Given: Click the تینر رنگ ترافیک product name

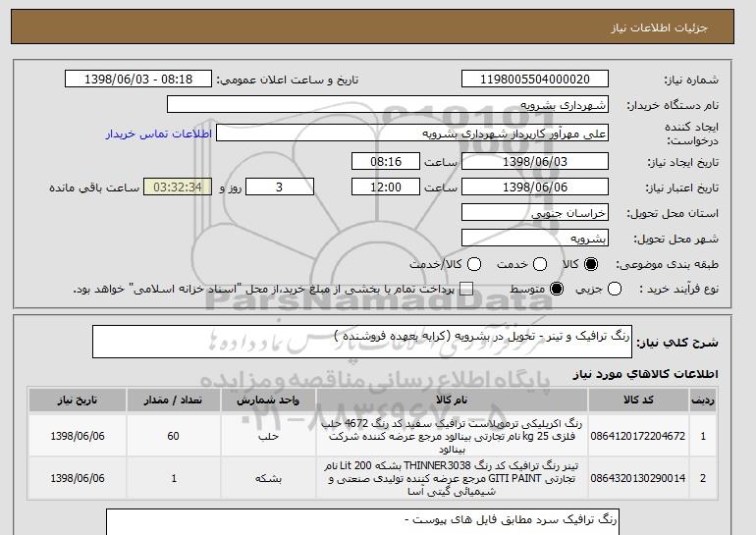Looking at the screenshot, I should (452, 478).
